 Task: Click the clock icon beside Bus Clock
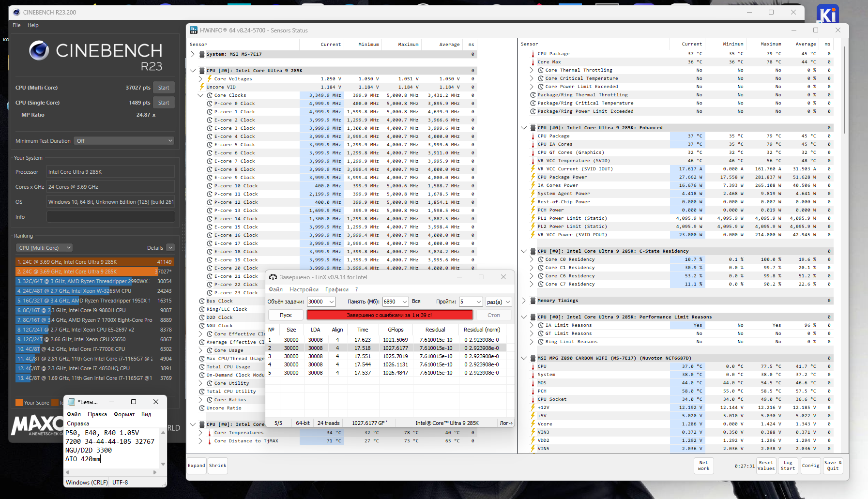click(202, 301)
